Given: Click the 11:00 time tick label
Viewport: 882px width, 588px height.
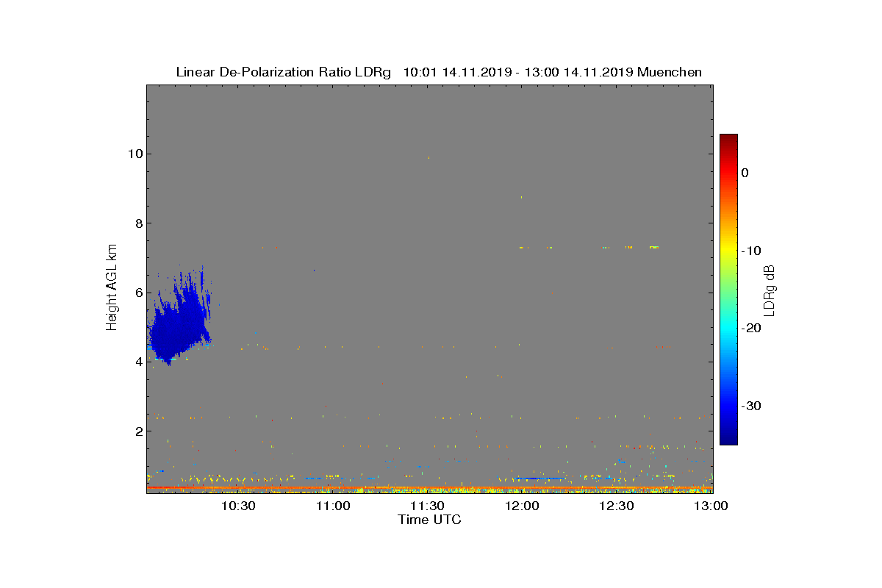Looking at the screenshot, I should click(333, 506).
